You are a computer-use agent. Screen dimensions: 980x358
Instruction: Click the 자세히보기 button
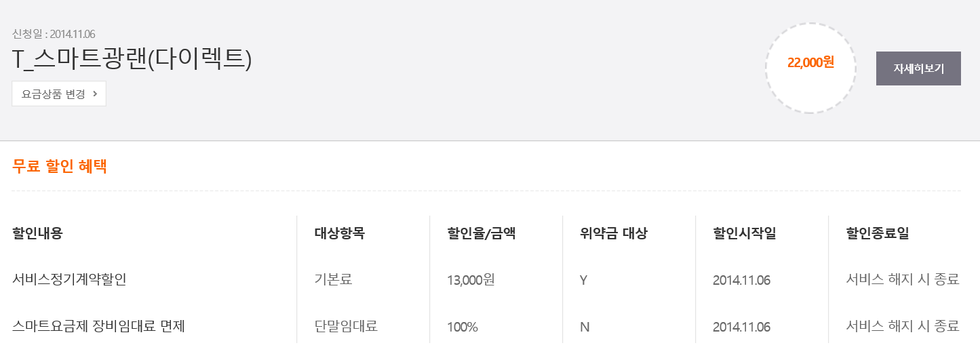click(918, 68)
